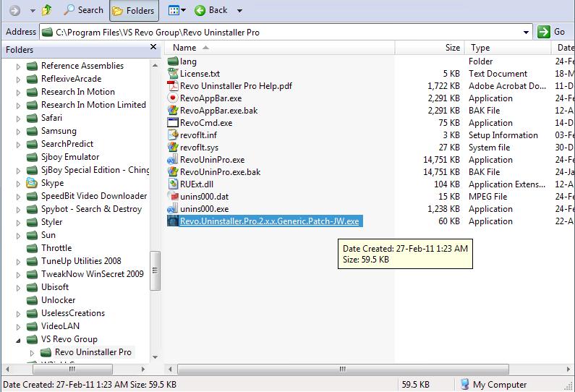Screen dimensions: 575x392
Task: Sort by the Name column header
Action: pos(279,48)
